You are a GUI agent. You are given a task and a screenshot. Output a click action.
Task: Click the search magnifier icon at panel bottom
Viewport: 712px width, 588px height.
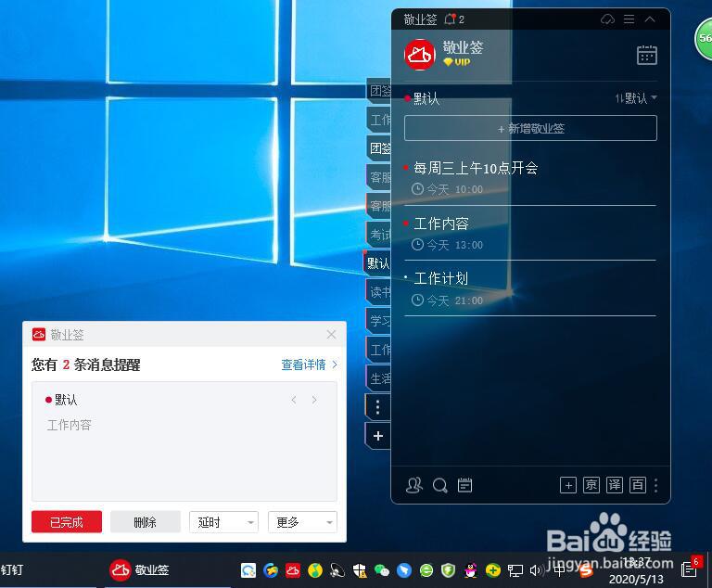[x=439, y=485]
